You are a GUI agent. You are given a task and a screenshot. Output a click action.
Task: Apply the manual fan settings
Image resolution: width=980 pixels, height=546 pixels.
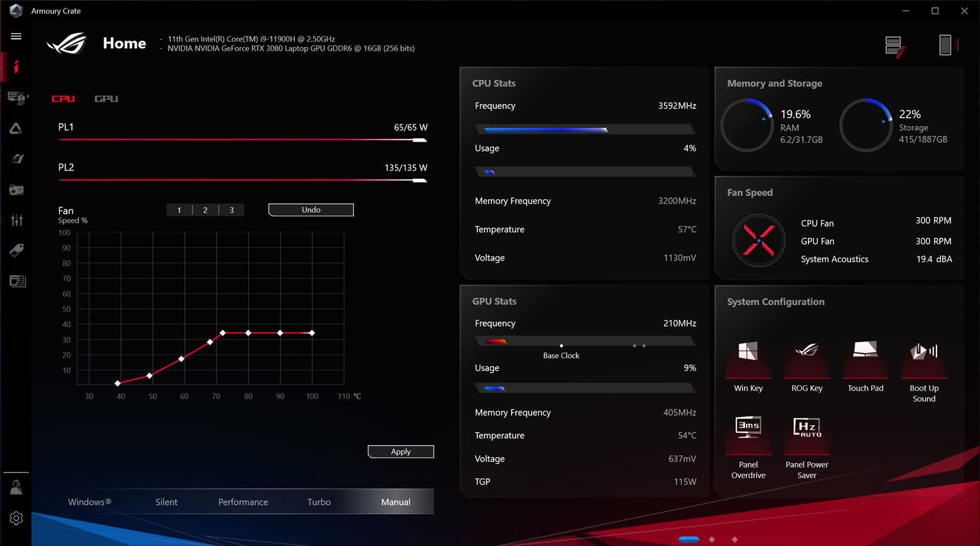[x=401, y=452]
